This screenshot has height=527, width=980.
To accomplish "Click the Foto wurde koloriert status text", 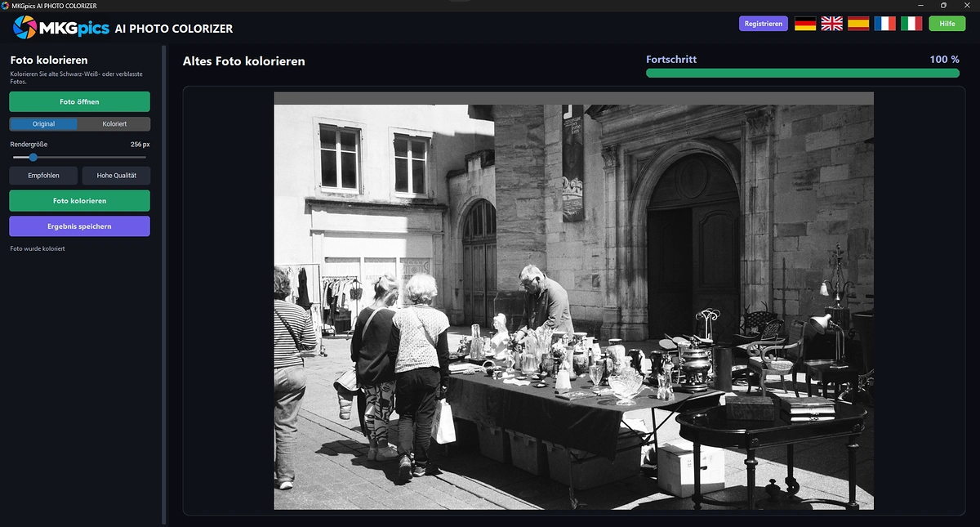I will pos(38,248).
